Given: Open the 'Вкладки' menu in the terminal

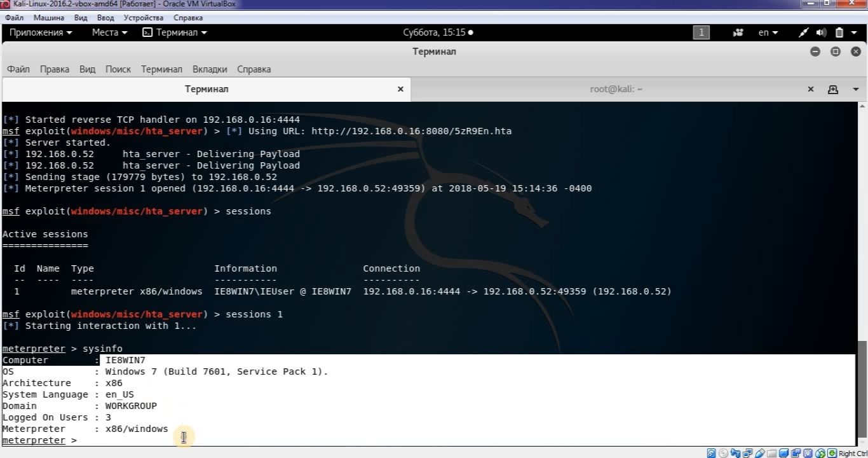Looking at the screenshot, I should [x=210, y=69].
